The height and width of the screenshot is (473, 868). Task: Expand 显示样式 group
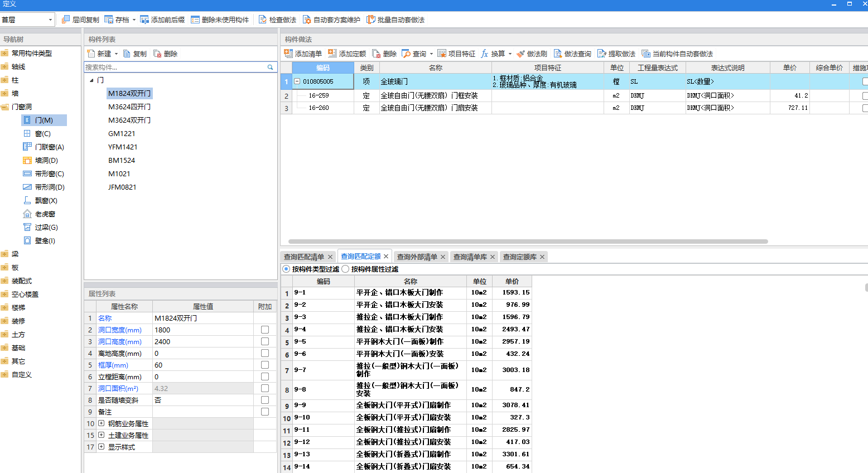click(x=101, y=447)
